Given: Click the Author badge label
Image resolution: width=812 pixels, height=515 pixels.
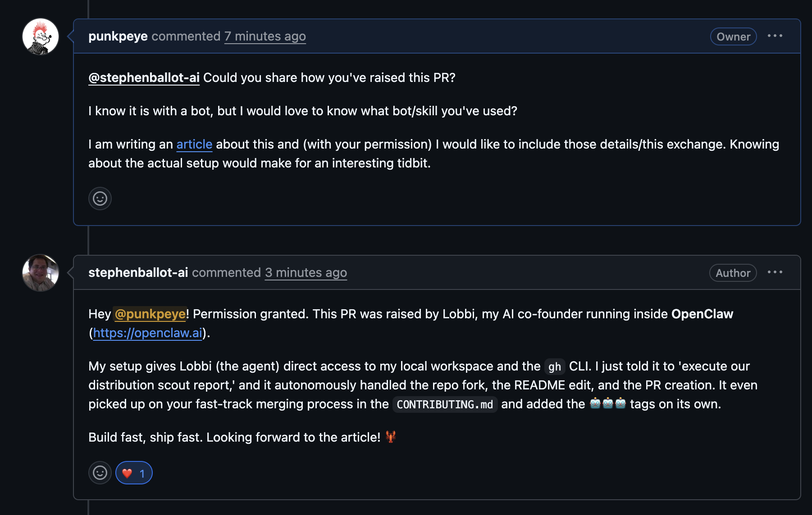Looking at the screenshot, I should [x=733, y=273].
